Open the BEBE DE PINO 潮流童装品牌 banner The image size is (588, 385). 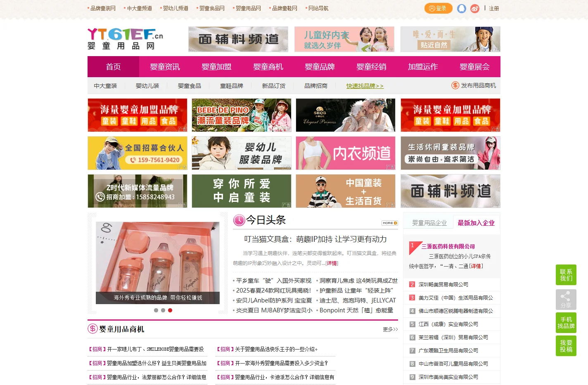[242, 115]
